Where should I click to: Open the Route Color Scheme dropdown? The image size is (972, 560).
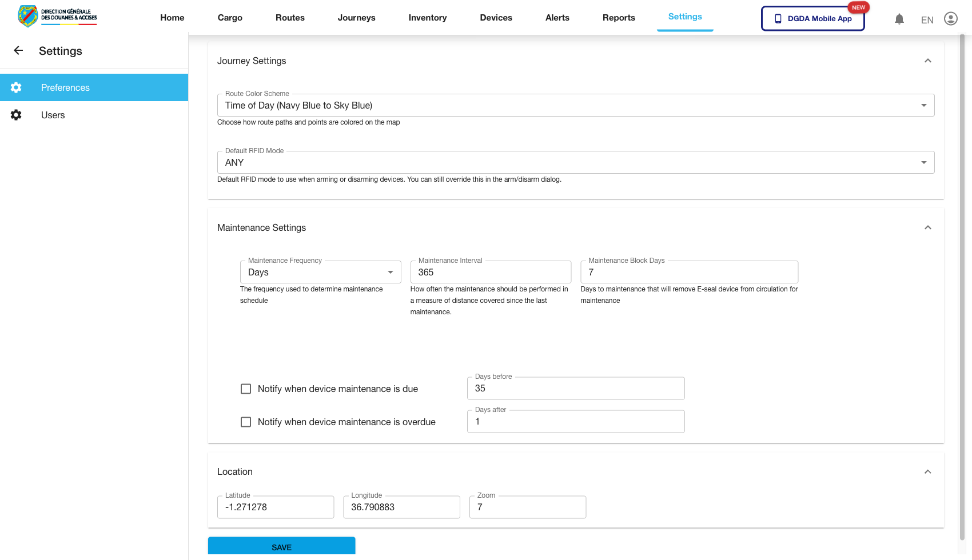923,105
